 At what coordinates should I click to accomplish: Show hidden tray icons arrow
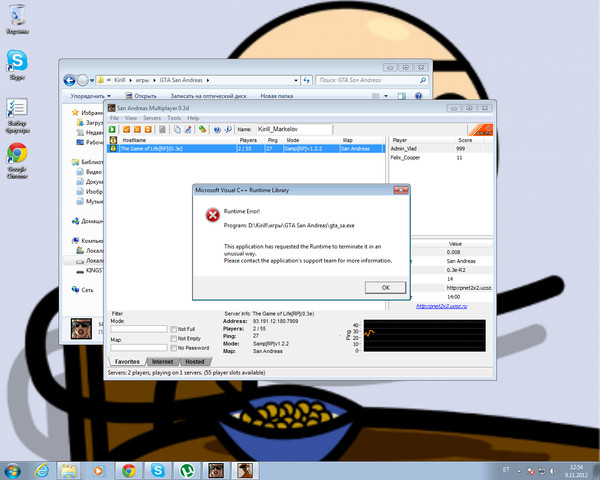pyautogui.click(x=519, y=471)
